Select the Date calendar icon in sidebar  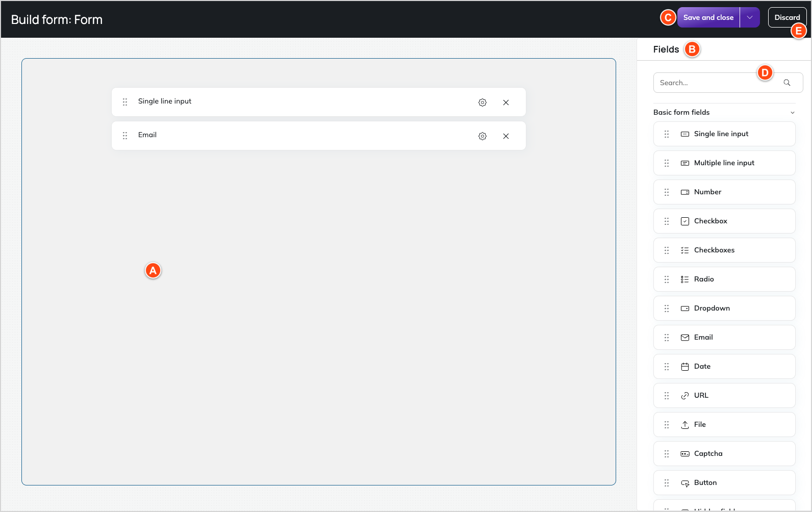685,367
